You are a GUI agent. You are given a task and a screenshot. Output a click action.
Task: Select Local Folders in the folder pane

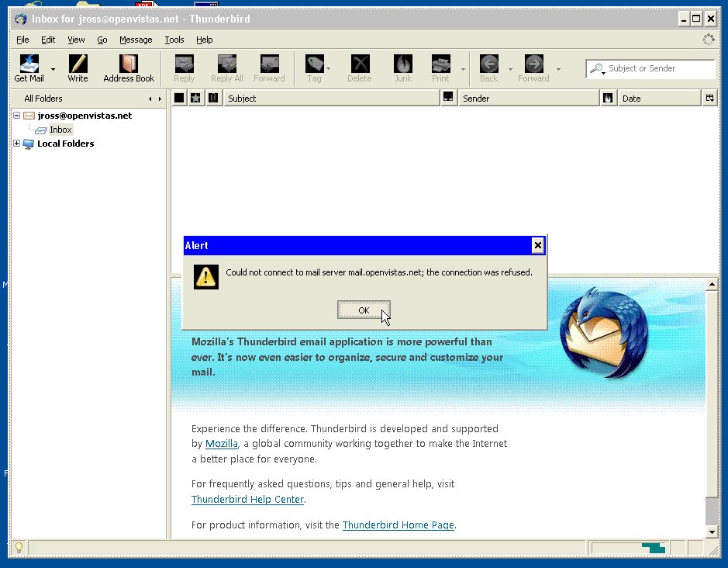[x=65, y=143]
